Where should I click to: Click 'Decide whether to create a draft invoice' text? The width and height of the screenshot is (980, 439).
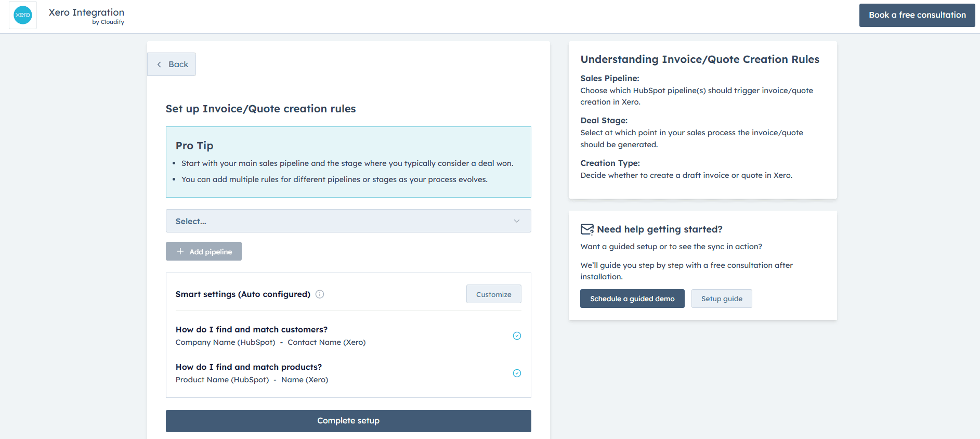[x=686, y=175]
